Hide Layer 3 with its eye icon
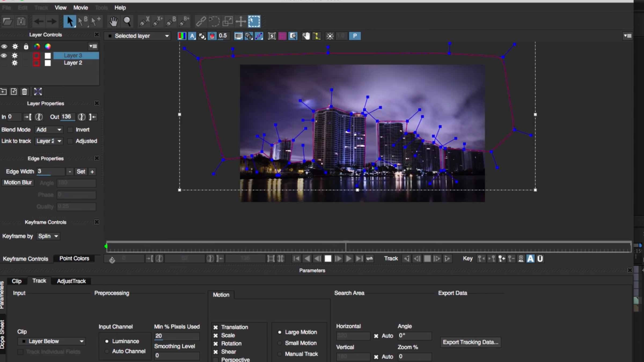Screen dimensions: 644x362 (4, 56)
